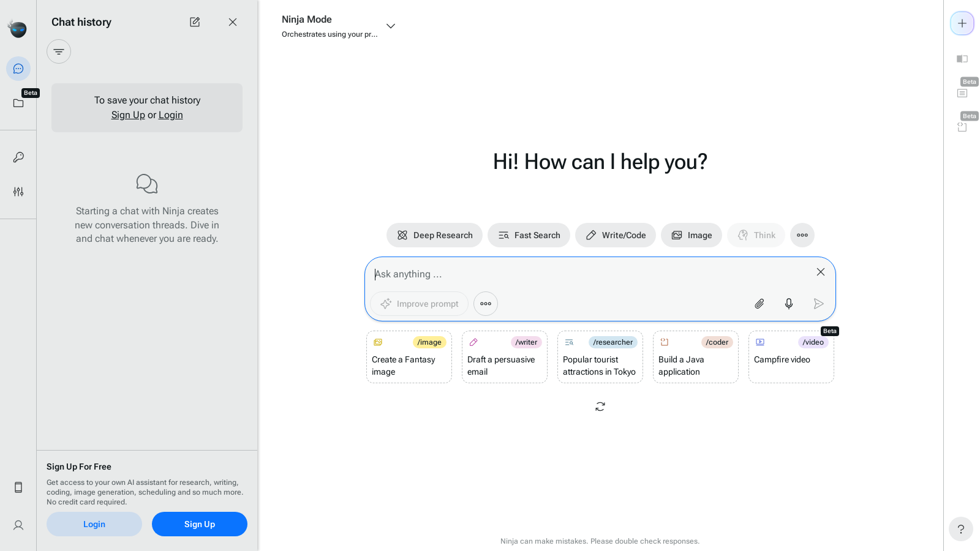Open the chat history filter
The height and width of the screenshot is (551, 980).
pos(59,51)
